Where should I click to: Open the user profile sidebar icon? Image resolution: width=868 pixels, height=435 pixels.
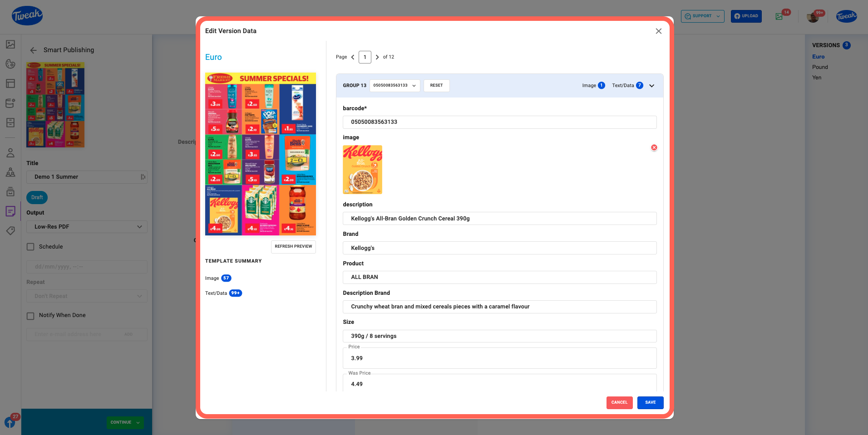pos(10,152)
